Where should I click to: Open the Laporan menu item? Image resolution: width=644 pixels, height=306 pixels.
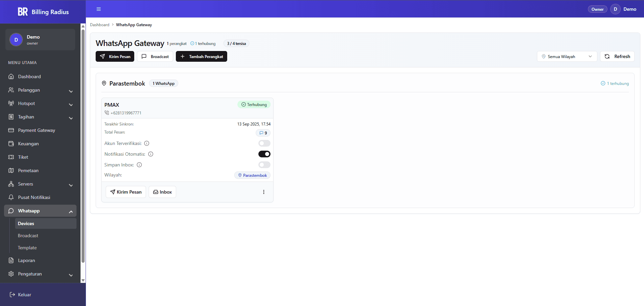[x=40, y=260]
